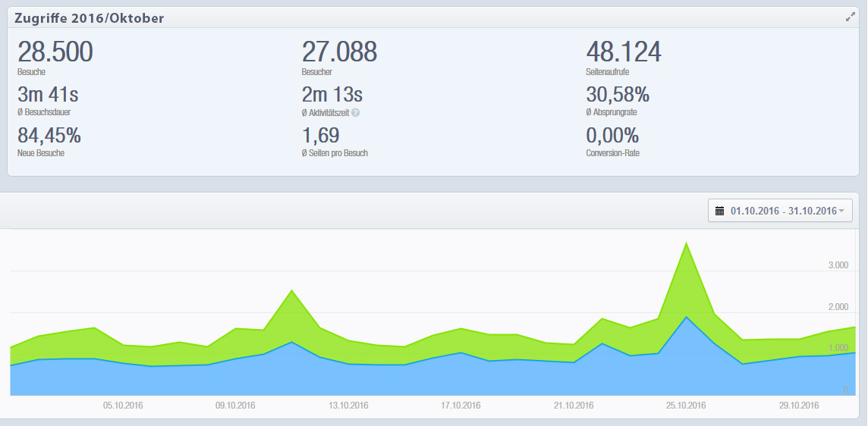Click the 3.000 y-axis label
This screenshot has height=426, width=868.
[838, 265]
